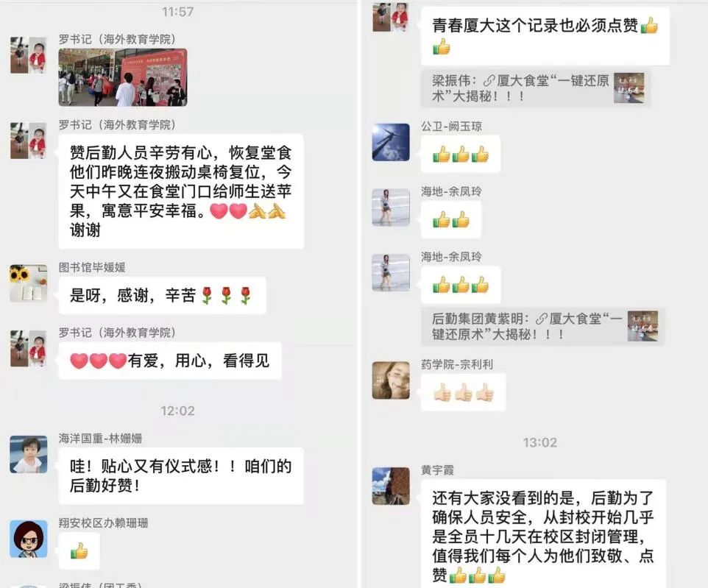Viewport: 708px width, 588px height.
Task: Tap 黄宇霞's landscape avatar
Action: tap(391, 486)
